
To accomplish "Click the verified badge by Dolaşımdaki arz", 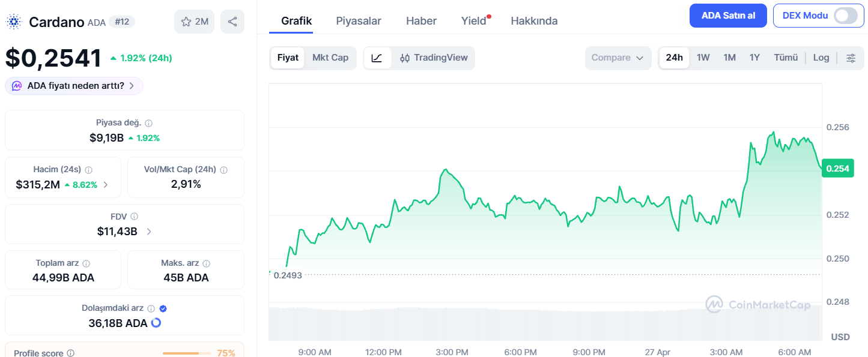I will (x=163, y=308).
